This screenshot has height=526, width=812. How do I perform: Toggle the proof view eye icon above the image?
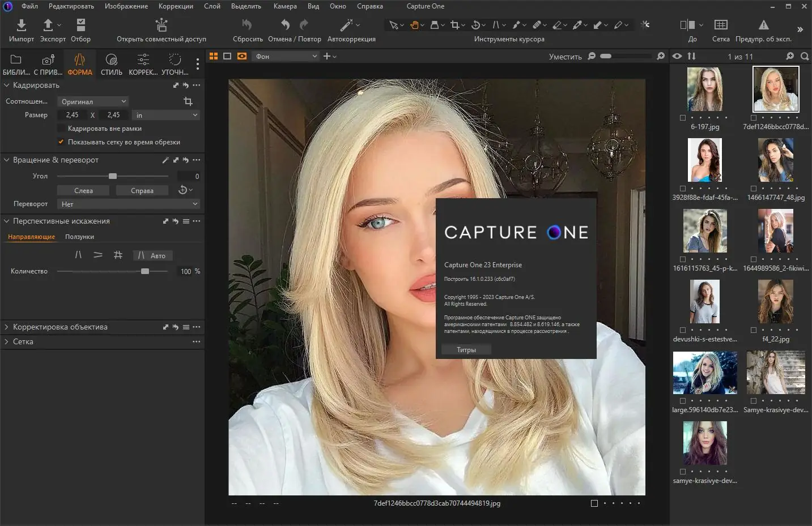(677, 57)
